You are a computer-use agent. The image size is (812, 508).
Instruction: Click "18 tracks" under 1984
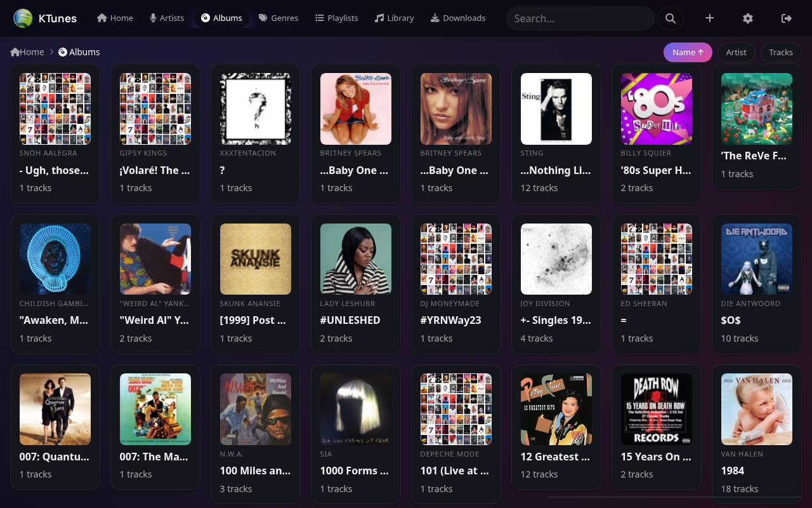click(x=740, y=489)
